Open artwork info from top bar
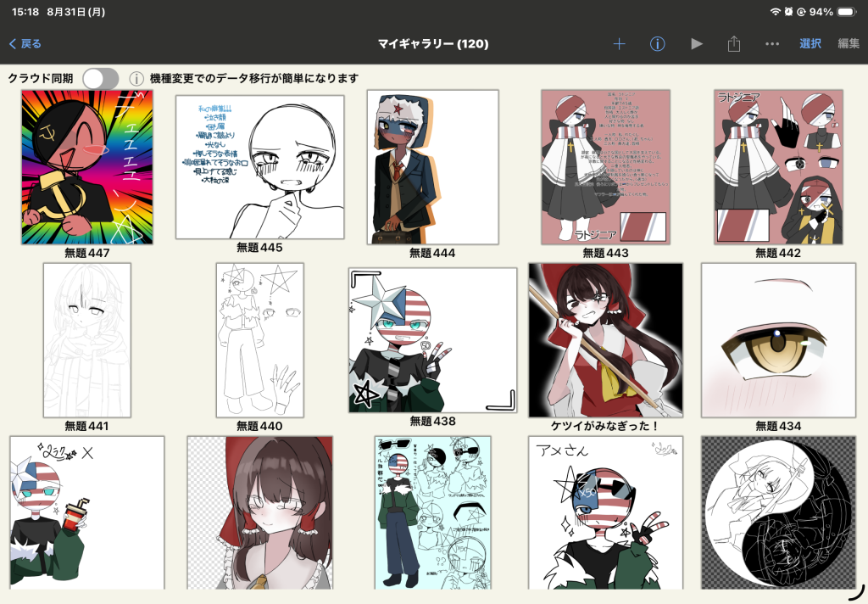 (657, 44)
